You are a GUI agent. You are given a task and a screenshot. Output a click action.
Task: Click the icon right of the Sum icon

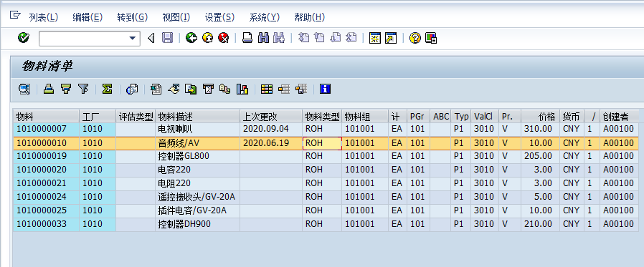coord(132,89)
